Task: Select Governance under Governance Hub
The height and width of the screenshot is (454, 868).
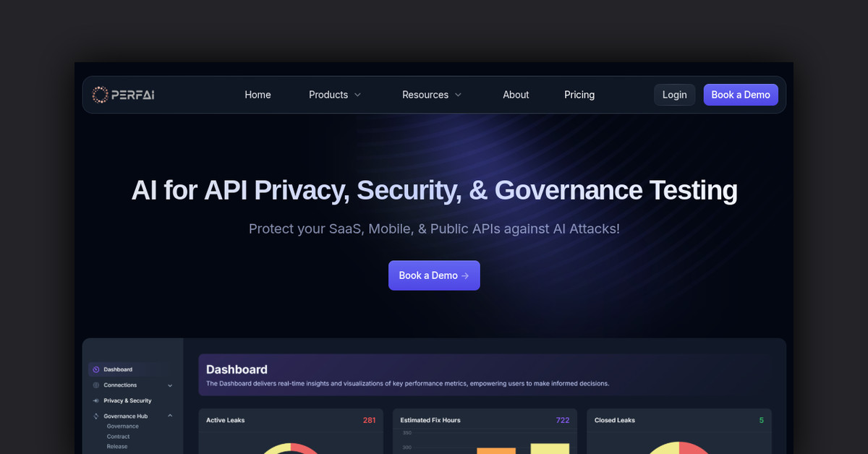Action: 123,427
